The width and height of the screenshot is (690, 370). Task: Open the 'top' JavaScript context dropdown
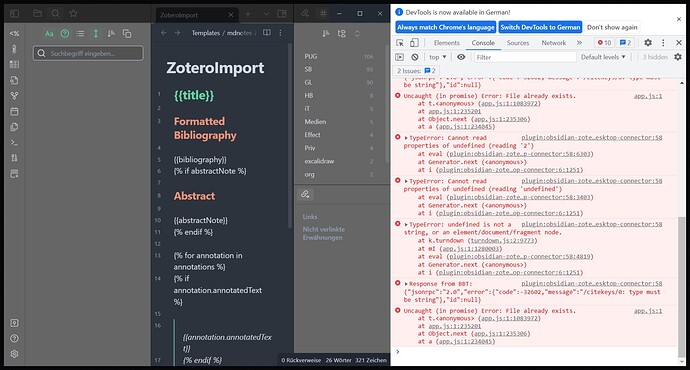[x=438, y=57]
